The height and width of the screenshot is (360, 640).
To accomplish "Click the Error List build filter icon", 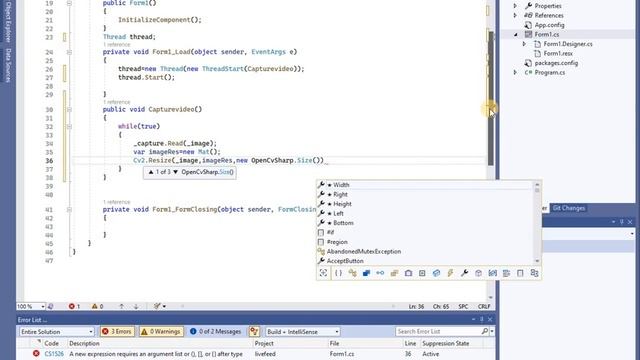I will 254,331.
